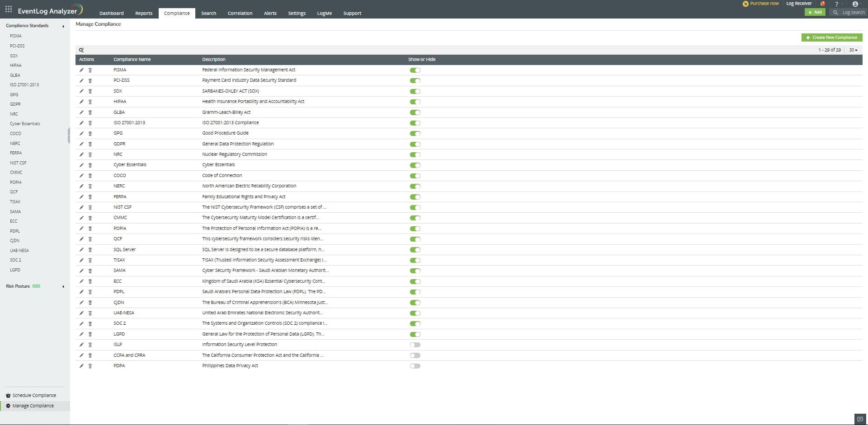Open the user account profile icon
This screenshot has height=425, width=868.
855,4
